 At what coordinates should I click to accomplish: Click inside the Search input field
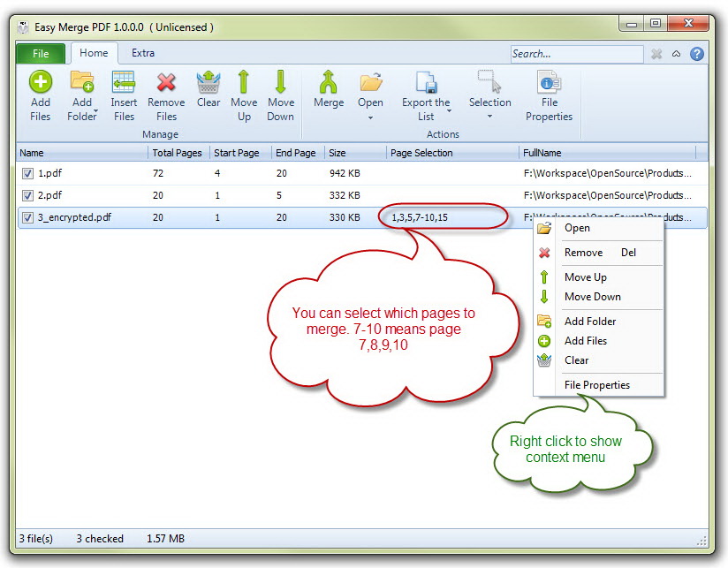(x=576, y=54)
